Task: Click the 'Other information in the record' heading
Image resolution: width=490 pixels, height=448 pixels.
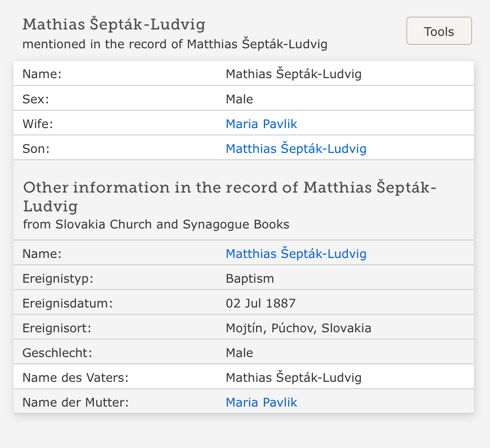Action: [230, 196]
